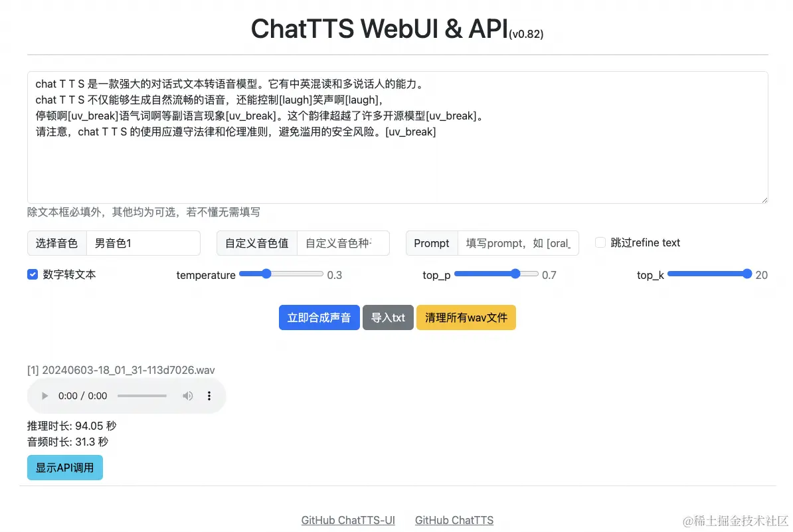Image resolution: width=793 pixels, height=532 pixels.
Task: Click the 推理时长: 94.05 秒 text
Action: 72,426
